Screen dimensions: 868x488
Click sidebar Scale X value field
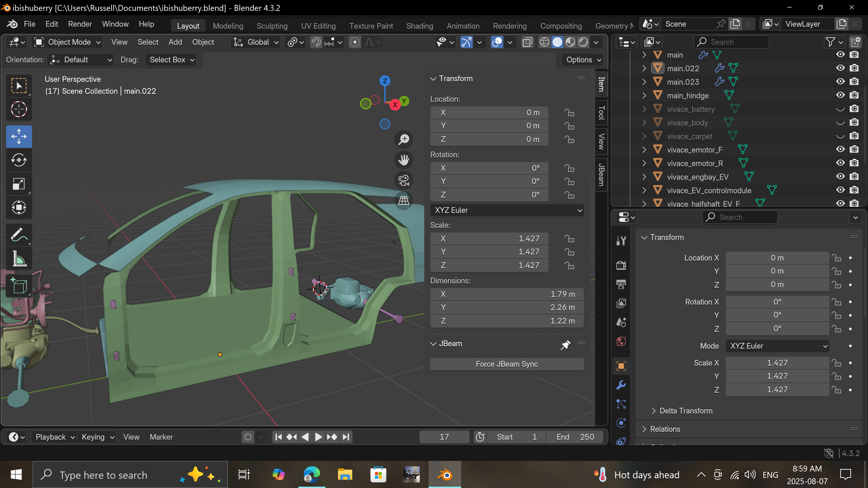click(x=489, y=238)
